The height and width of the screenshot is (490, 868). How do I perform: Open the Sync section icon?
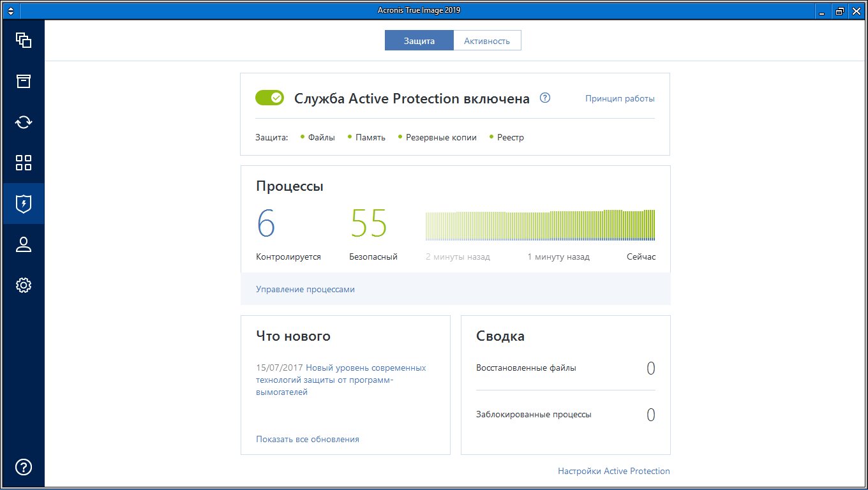click(x=24, y=122)
